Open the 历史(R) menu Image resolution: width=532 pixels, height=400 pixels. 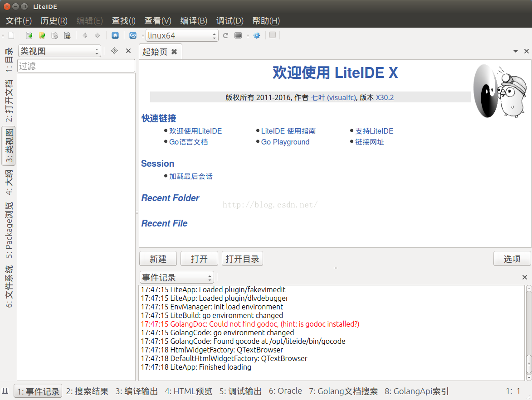coord(54,21)
